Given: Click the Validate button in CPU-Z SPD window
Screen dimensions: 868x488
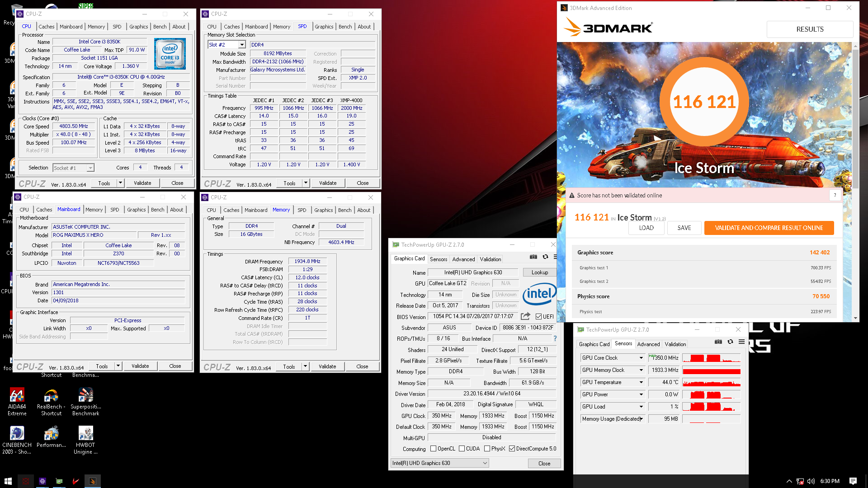Looking at the screenshot, I should point(328,183).
